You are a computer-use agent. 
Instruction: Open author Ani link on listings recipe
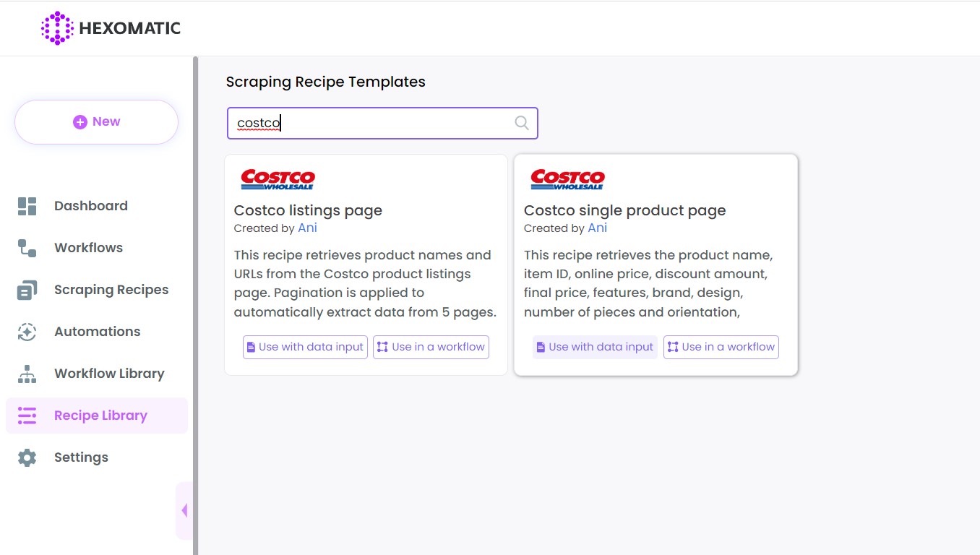[x=307, y=228]
